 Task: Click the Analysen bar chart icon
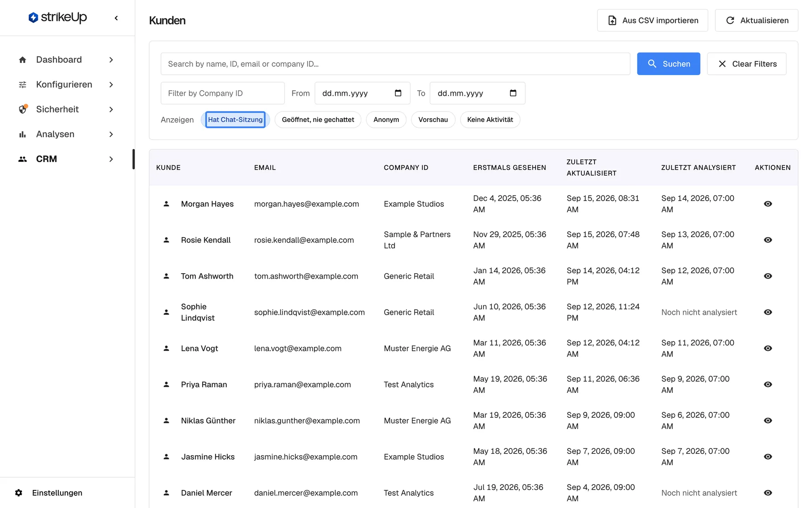coord(23,134)
